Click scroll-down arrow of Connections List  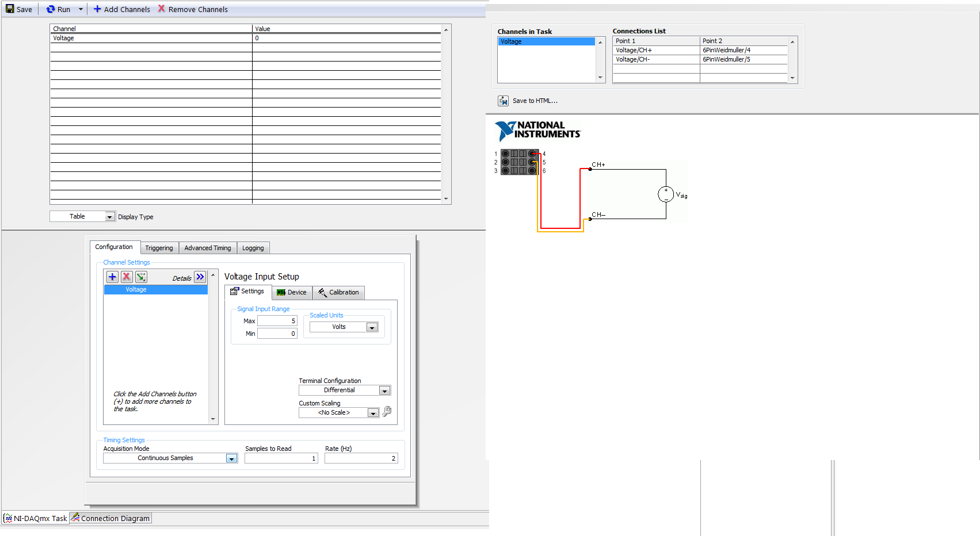pyautogui.click(x=792, y=78)
